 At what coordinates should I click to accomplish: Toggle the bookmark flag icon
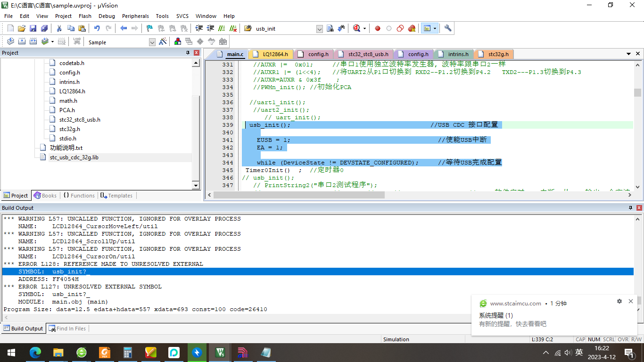coord(149,28)
